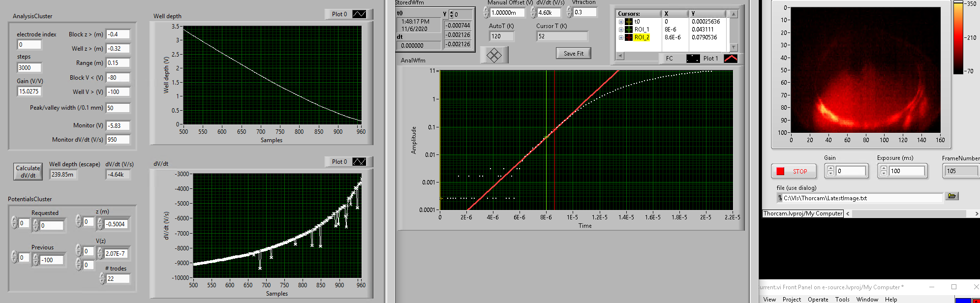Expand the t0 cursor entry
This screenshot has height=303, width=980.
pos(621,22)
